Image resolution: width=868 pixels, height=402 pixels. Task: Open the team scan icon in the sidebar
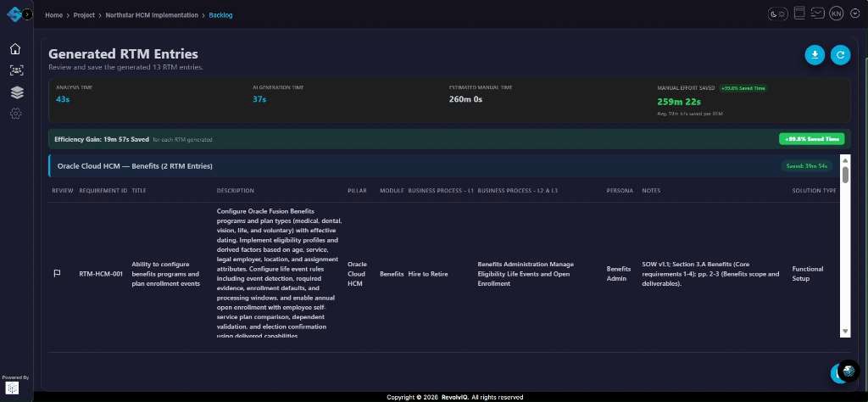point(16,70)
